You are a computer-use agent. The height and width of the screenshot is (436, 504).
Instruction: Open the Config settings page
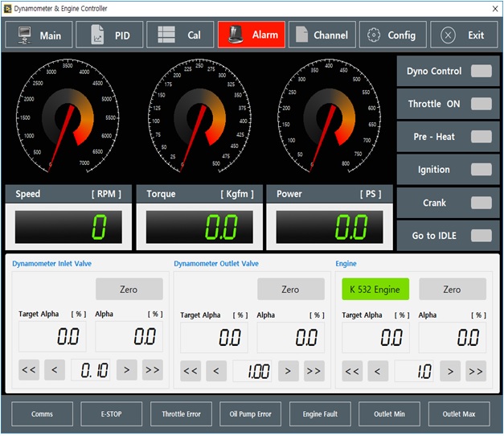coord(392,35)
